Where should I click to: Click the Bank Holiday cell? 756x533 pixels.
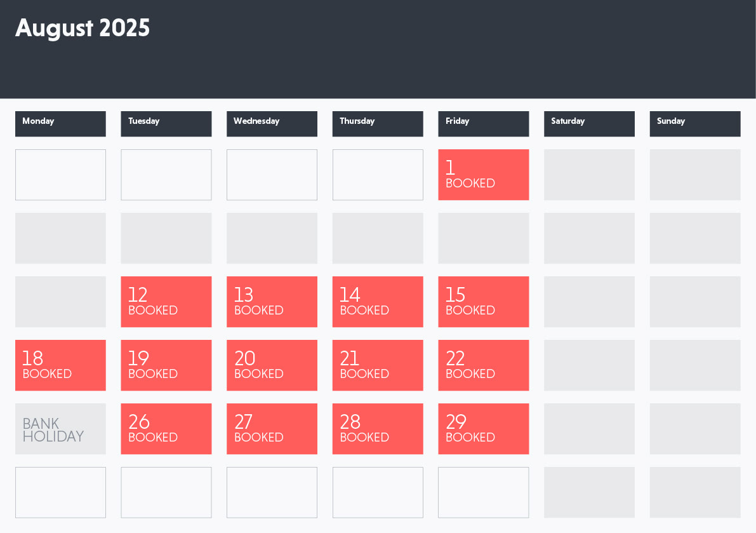[x=60, y=429]
